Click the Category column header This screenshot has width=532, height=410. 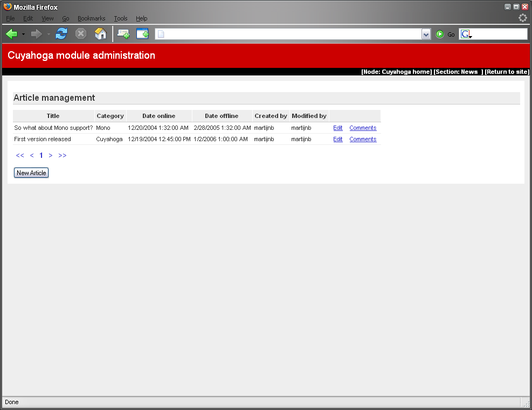110,116
